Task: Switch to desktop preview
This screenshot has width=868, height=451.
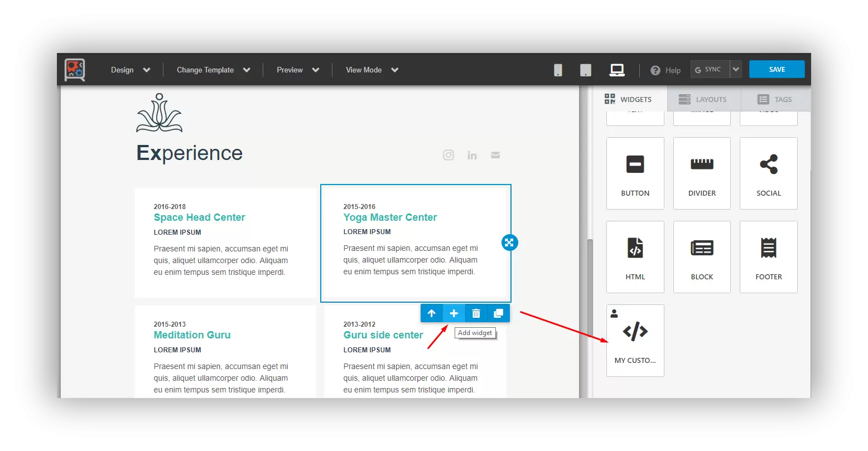Action: (x=616, y=70)
